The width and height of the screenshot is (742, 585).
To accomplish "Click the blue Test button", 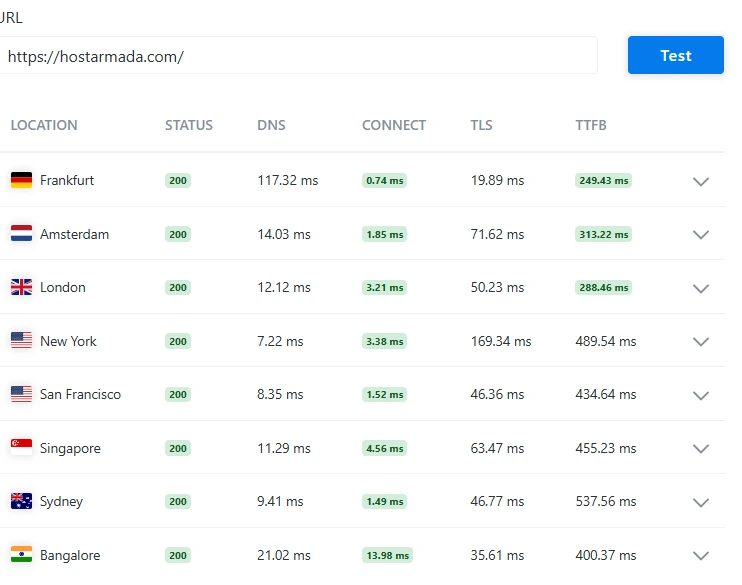I will point(675,55).
